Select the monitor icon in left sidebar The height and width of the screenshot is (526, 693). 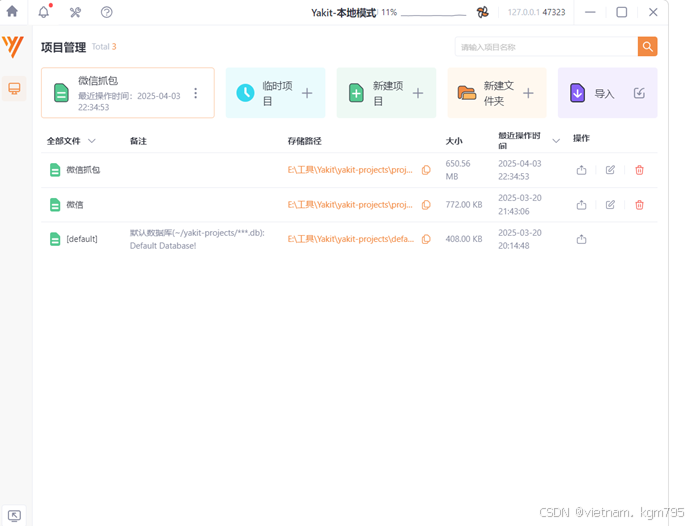(14, 88)
